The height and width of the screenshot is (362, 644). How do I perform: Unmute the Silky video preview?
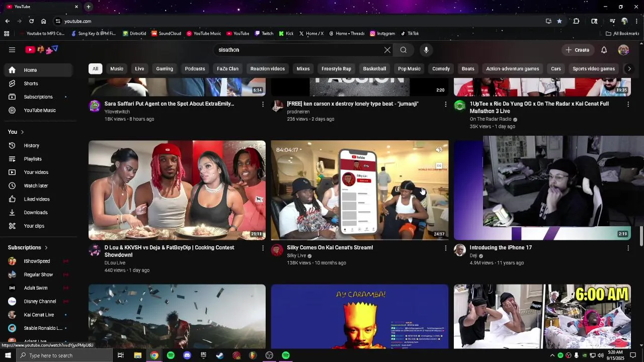pos(439,150)
